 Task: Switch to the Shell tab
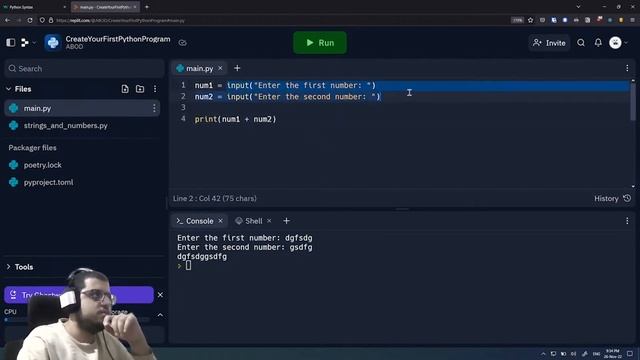pyautogui.click(x=249, y=221)
